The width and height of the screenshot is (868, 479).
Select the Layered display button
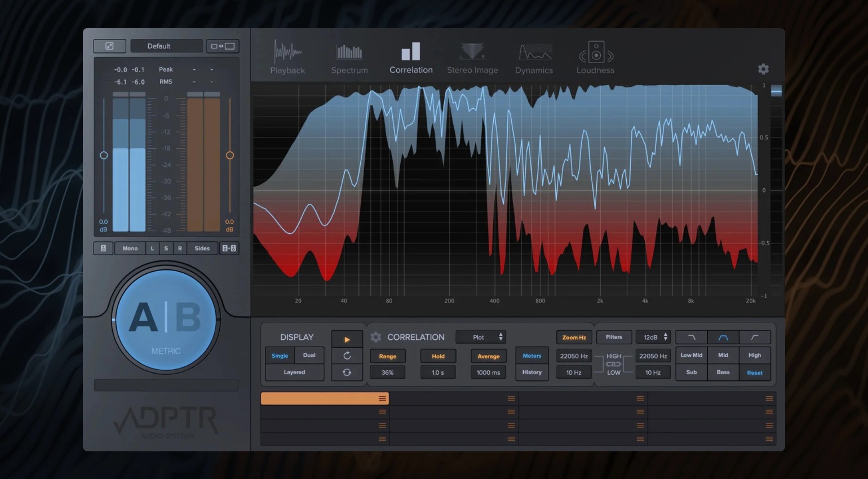[294, 372]
